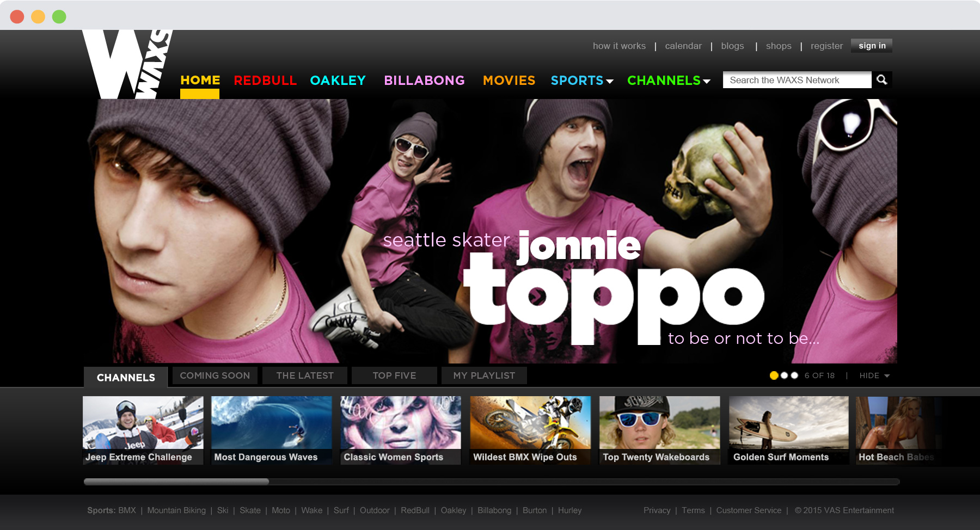Click the Search the WAXS Network field
This screenshot has width=980, height=530.
[x=797, y=80]
